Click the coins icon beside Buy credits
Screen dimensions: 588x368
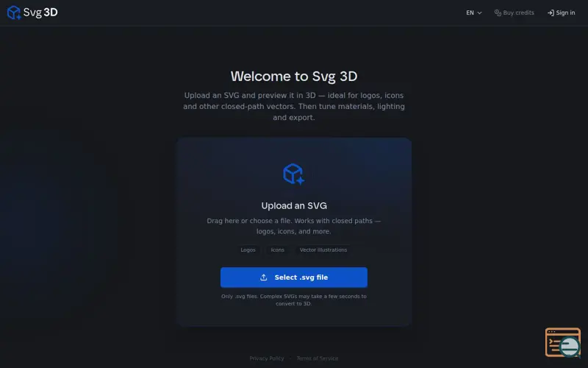[498, 13]
